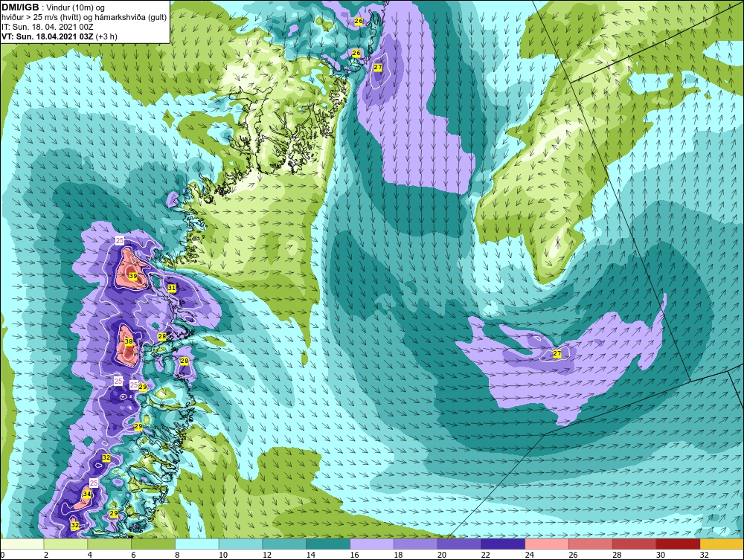The height and width of the screenshot is (560, 744).
Task: Click the light pink 24–26 m/s legend swatch
Action: (547, 544)
